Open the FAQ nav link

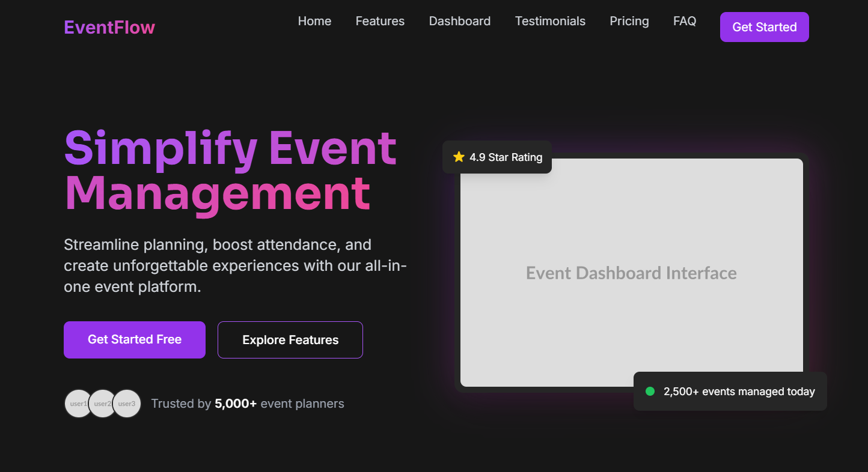(685, 21)
